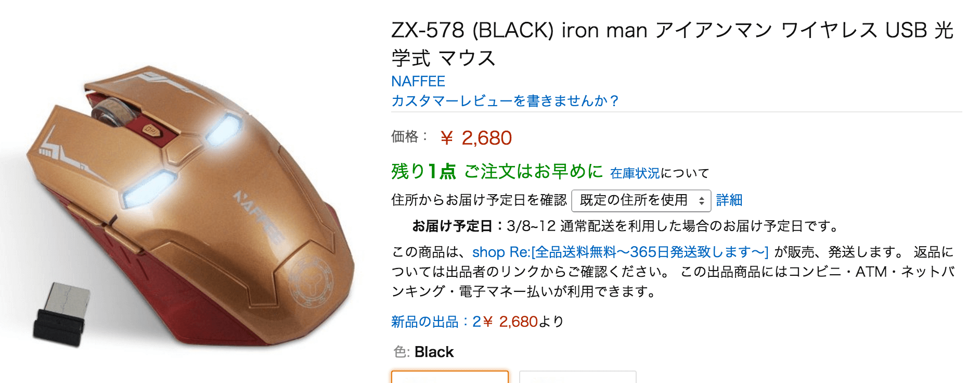This screenshot has height=383, width=980.
Task: Click the up/down stepper arrows inside the address selector
Action: [x=701, y=200]
